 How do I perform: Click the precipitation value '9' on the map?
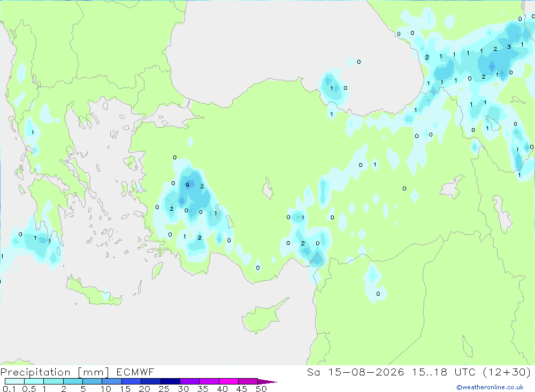187,185
